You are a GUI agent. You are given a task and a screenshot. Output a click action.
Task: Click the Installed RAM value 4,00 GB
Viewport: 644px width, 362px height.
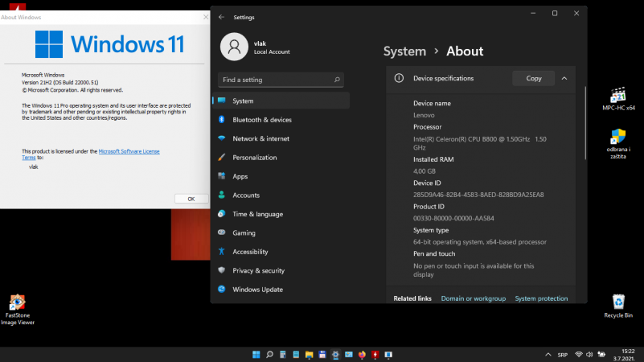[x=425, y=171]
